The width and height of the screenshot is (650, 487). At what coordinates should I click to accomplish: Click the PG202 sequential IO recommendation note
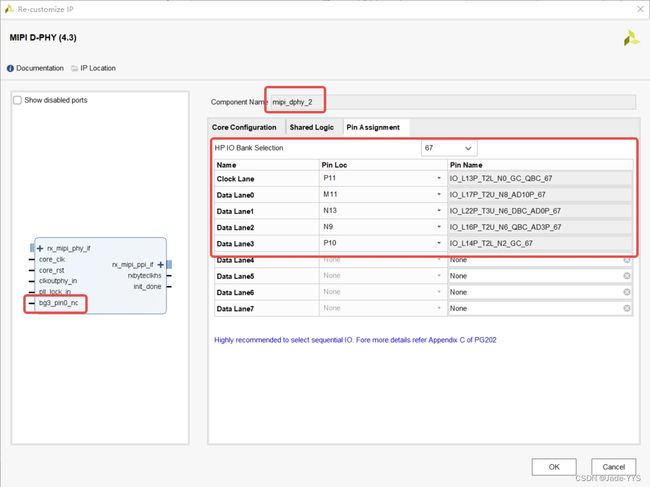click(x=355, y=340)
